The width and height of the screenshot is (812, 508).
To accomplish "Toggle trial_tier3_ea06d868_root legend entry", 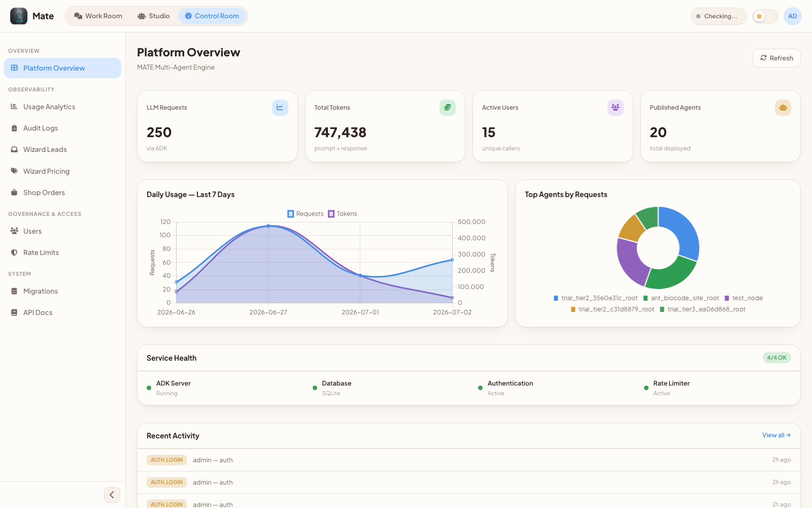I will tap(702, 309).
